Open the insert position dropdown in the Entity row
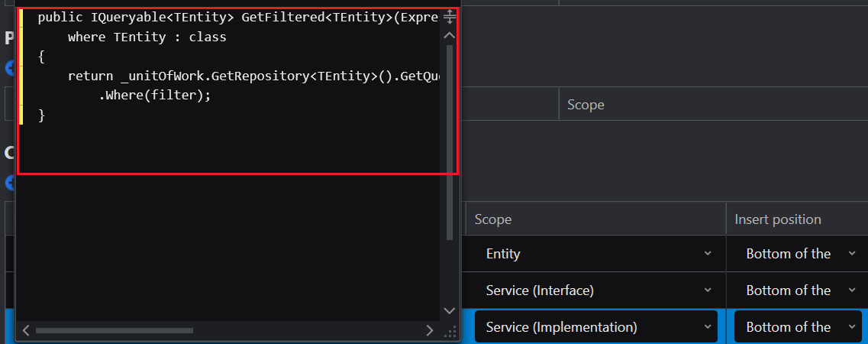This screenshot has width=868, height=344. [798, 254]
